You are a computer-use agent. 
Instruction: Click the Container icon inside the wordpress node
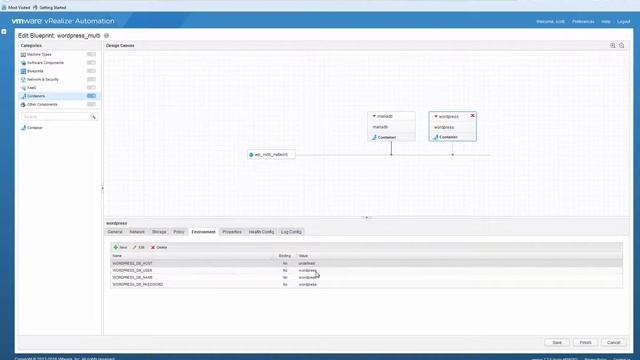[x=436, y=137]
